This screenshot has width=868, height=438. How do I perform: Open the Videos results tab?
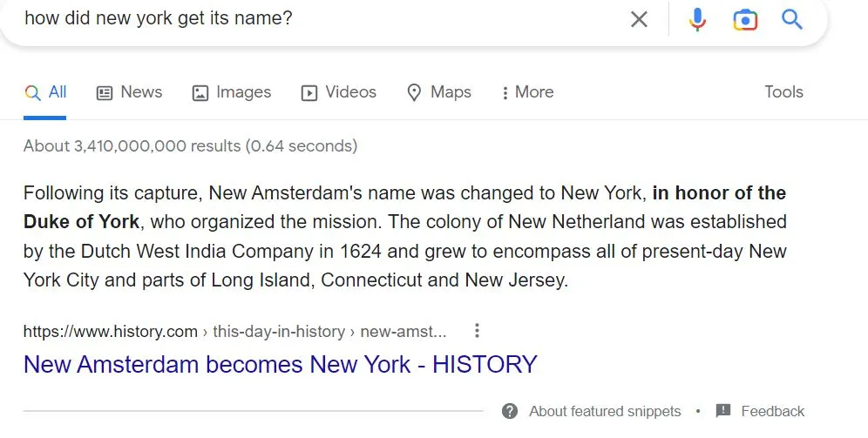tap(339, 91)
